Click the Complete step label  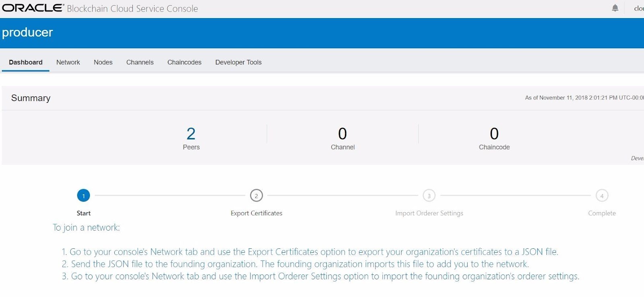coord(602,213)
